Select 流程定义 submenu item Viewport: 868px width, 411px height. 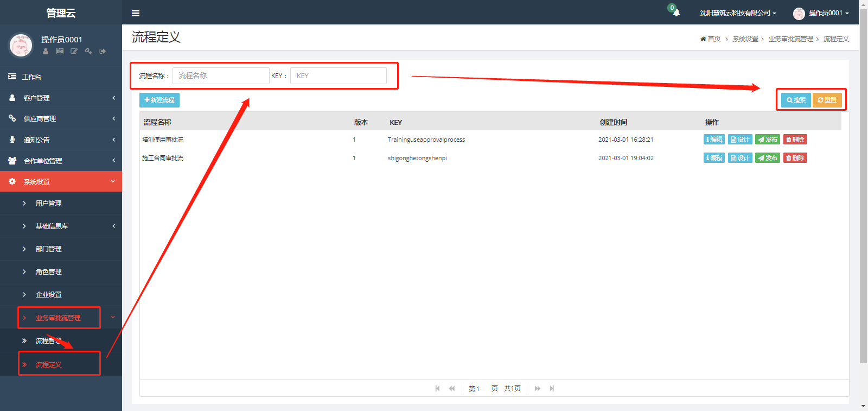tap(61, 364)
